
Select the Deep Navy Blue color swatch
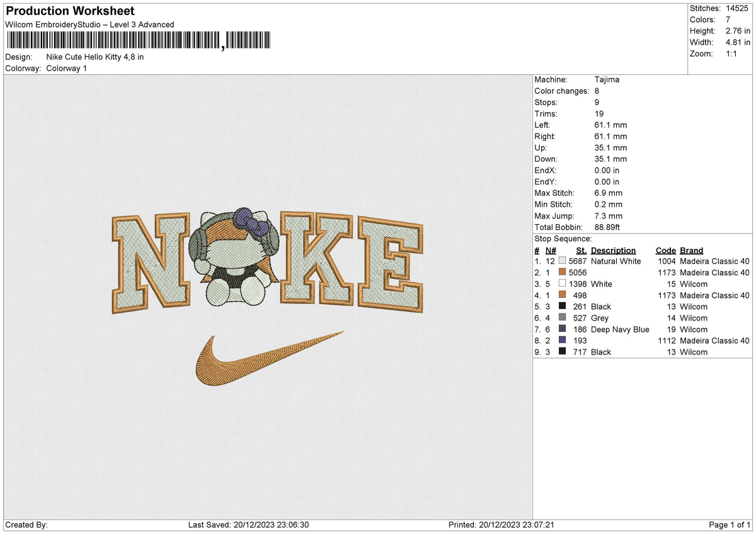(x=562, y=329)
